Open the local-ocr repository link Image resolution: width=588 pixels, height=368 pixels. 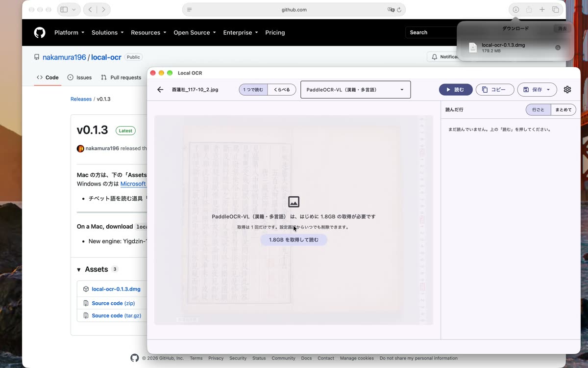coord(106,57)
